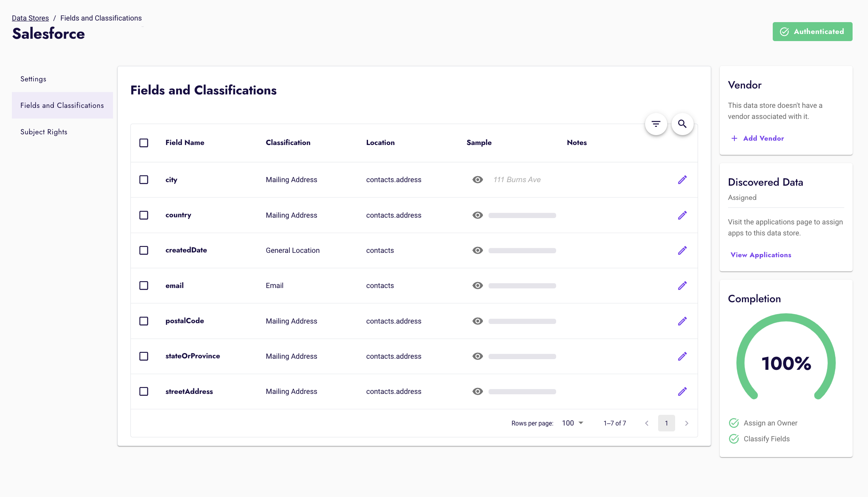This screenshot has height=497, width=868.
Task: Select the postalCode row checkbox
Action: pyautogui.click(x=144, y=321)
